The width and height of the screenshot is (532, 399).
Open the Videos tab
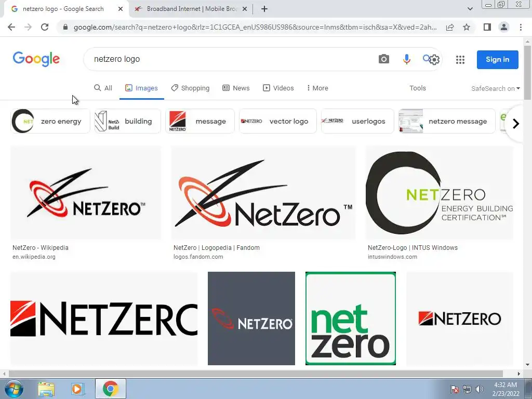click(x=278, y=88)
